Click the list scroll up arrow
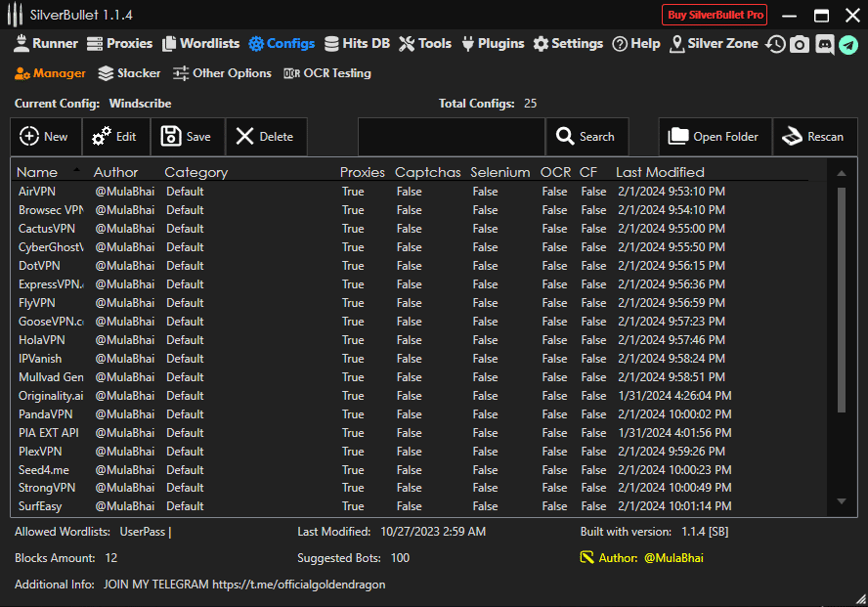868x607 pixels. point(842,173)
